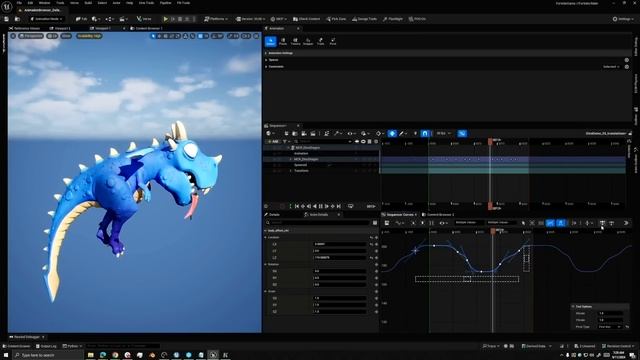
Task: Jump to sequence end in playback controls
Action: (339, 207)
